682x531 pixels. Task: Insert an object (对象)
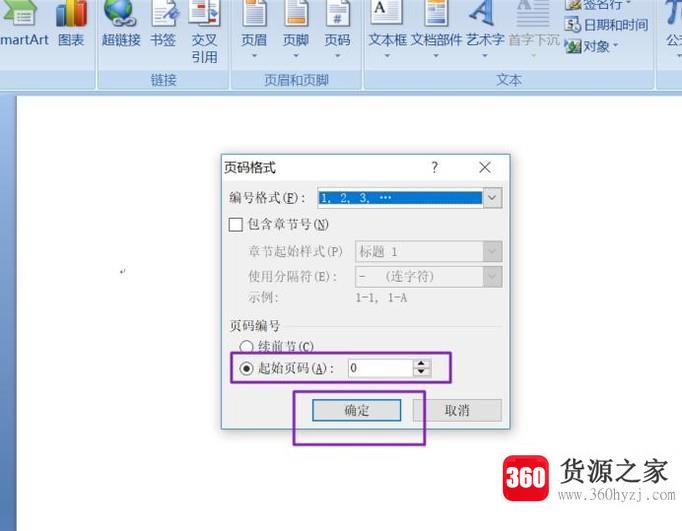(x=592, y=46)
